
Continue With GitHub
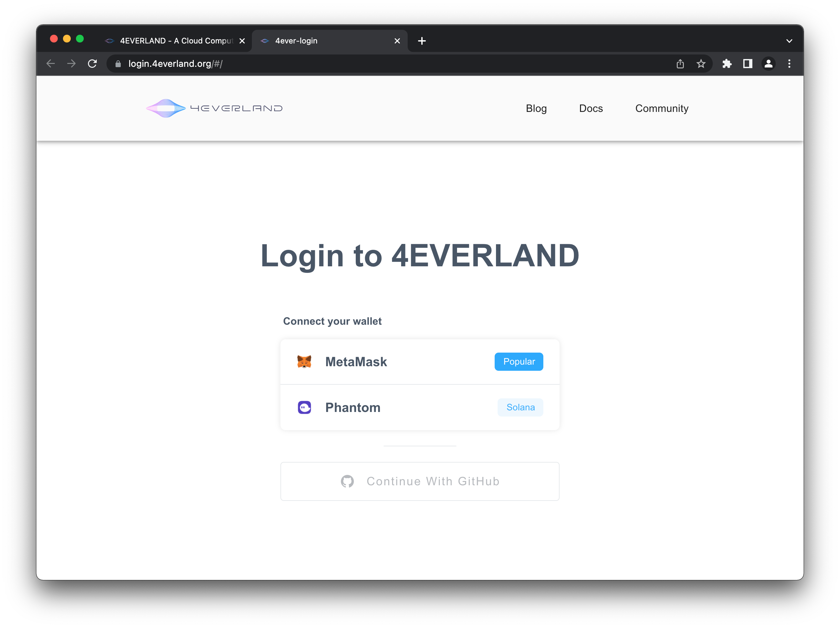[420, 481]
